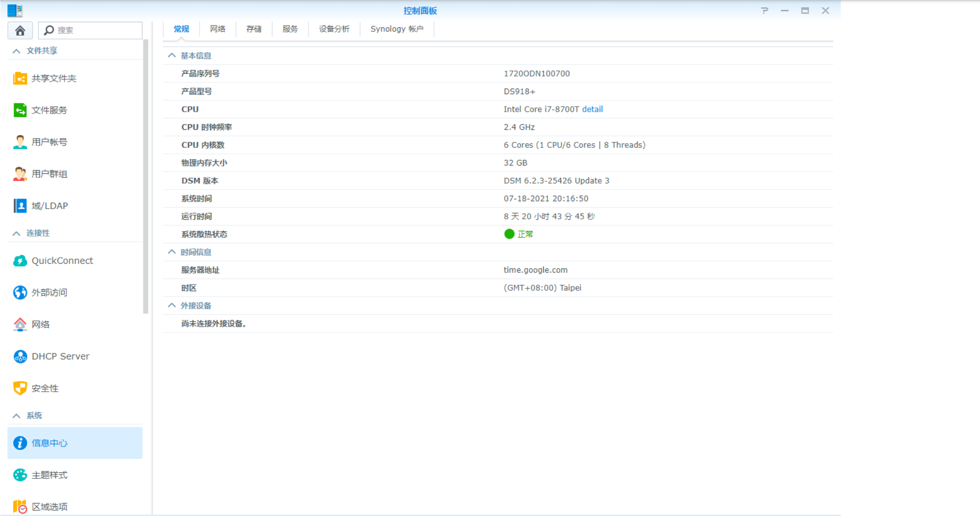Collapse the File Sharing (文件共享) section
This screenshot has height=516, width=980.
coord(17,51)
